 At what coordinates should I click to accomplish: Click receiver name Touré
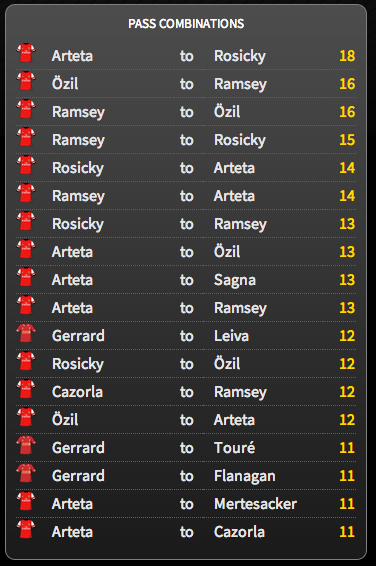coord(235,448)
